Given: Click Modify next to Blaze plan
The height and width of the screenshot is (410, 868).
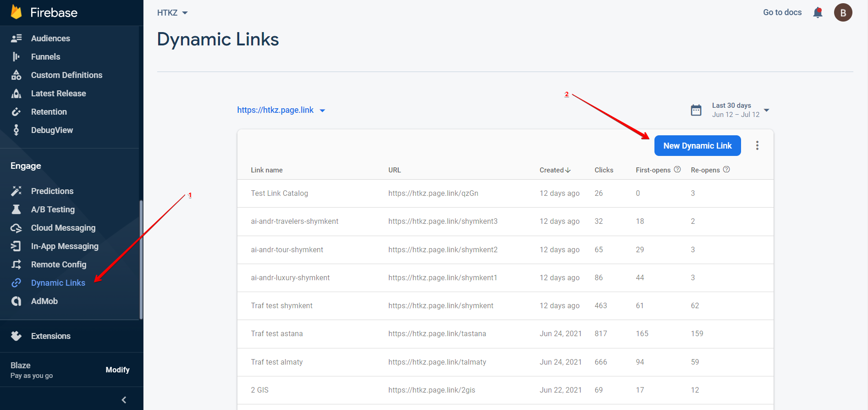Looking at the screenshot, I should click(117, 370).
